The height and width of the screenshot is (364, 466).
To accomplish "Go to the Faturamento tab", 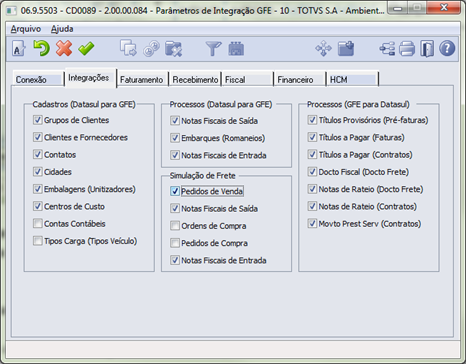I will (142, 80).
